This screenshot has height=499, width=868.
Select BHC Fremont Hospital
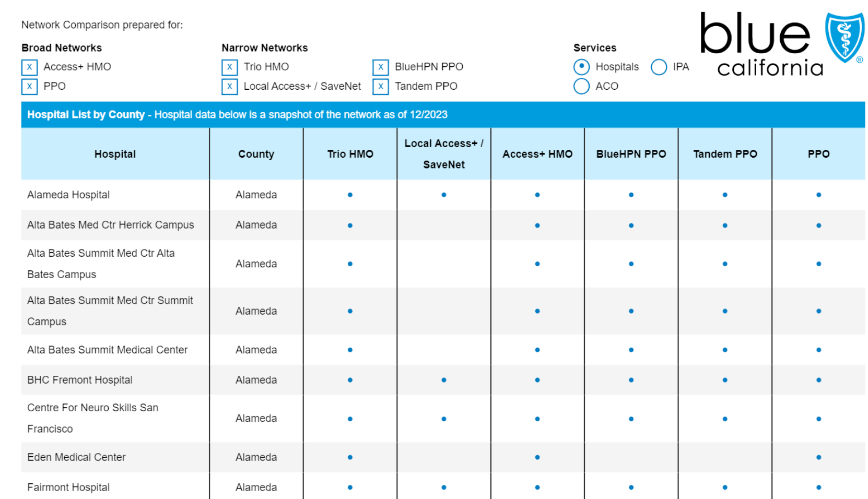pyautogui.click(x=80, y=380)
